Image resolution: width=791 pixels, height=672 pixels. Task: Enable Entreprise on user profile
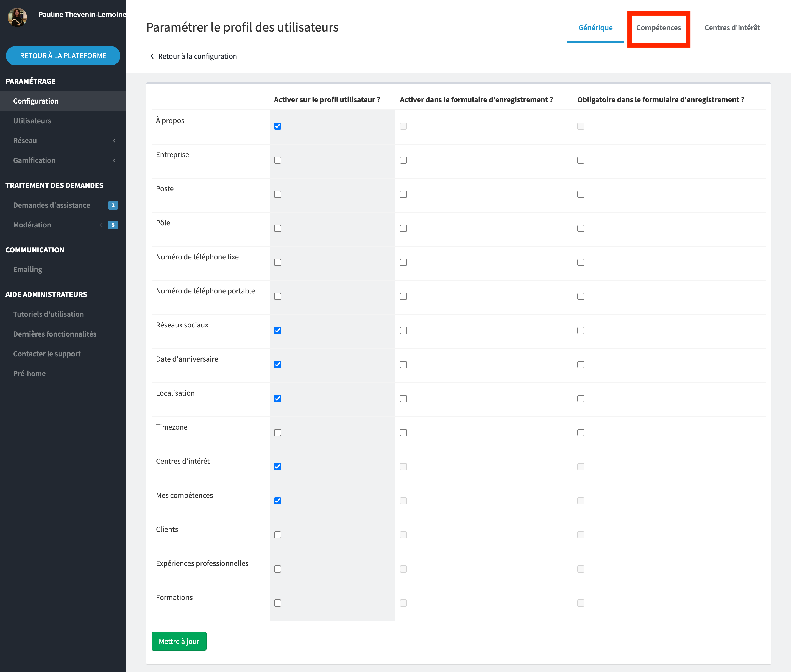coord(278,160)
